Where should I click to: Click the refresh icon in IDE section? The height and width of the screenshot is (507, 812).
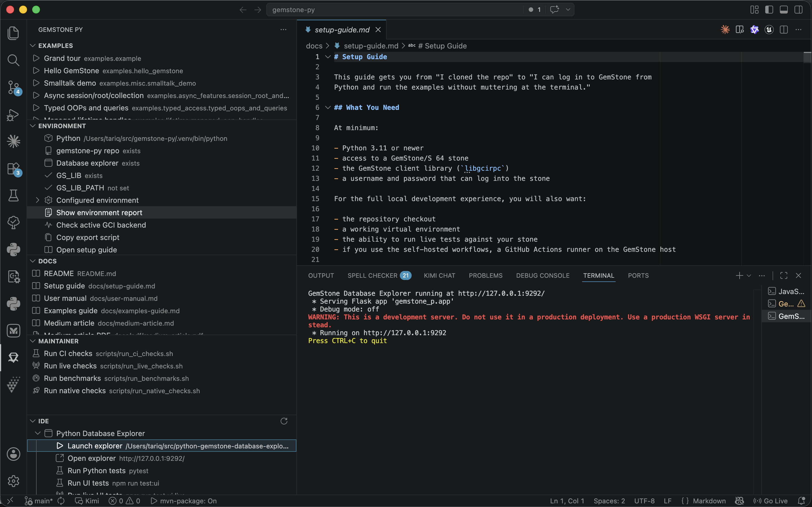tap(284, 421)
